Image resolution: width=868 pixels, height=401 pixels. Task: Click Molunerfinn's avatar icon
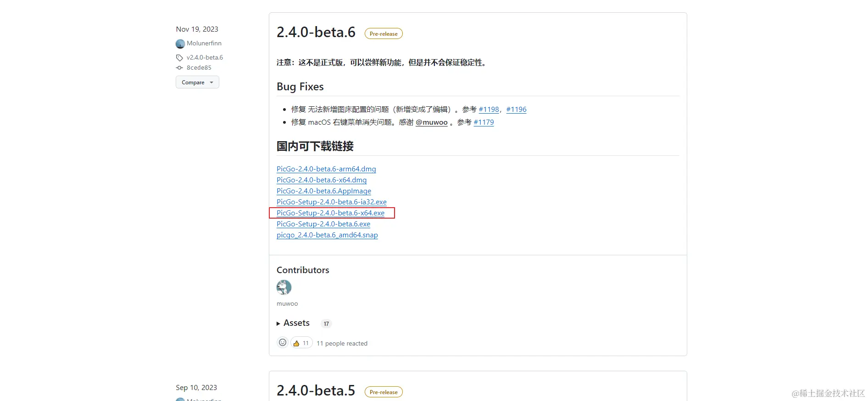[x=180, y=44]
